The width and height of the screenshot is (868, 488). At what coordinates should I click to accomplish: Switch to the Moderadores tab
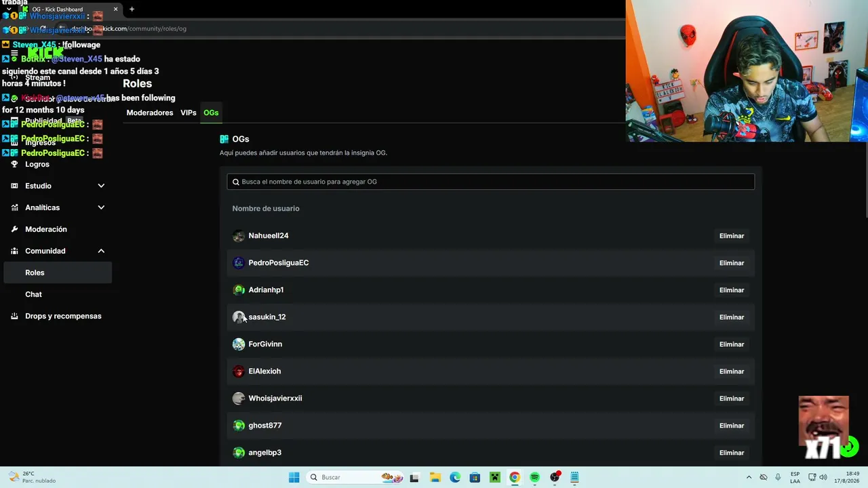point(150,113)
